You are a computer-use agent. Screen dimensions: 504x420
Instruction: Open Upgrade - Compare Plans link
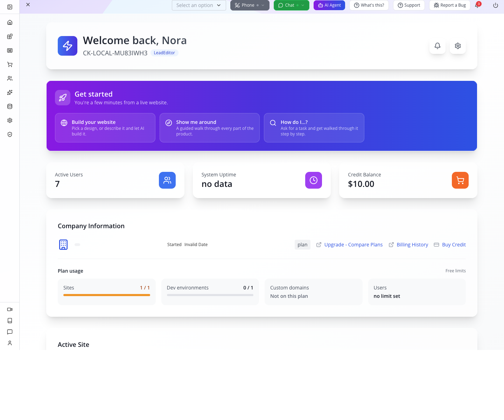pos(349,245)
